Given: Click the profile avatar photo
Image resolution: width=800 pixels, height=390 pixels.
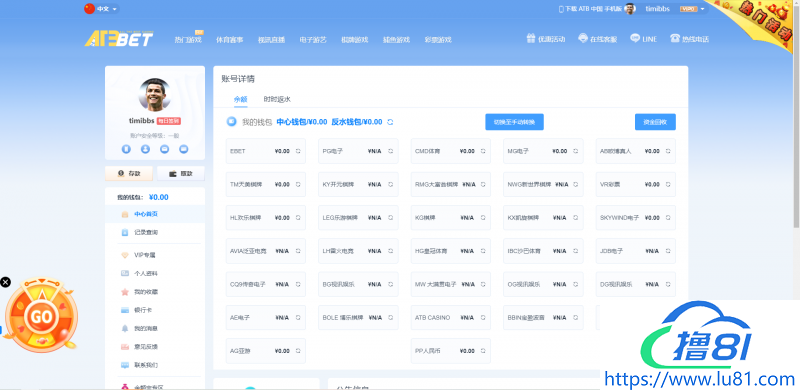Looking at the screenshot, I should (155, 94).
